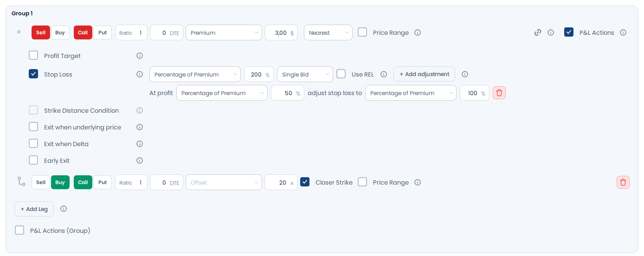Edit the 200 % stop loss field
The image size is (644, 256).
click(x=259, y=74)
